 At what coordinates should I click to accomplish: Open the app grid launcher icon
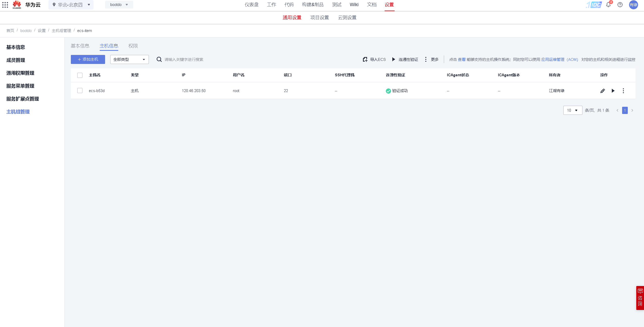(x=5, y=5)
